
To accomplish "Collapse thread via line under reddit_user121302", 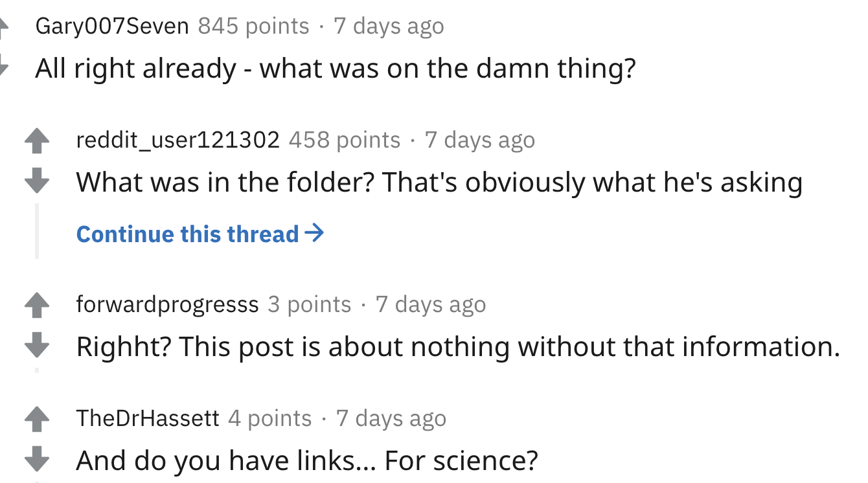I will pyautogui.click(x=37, y=230).
